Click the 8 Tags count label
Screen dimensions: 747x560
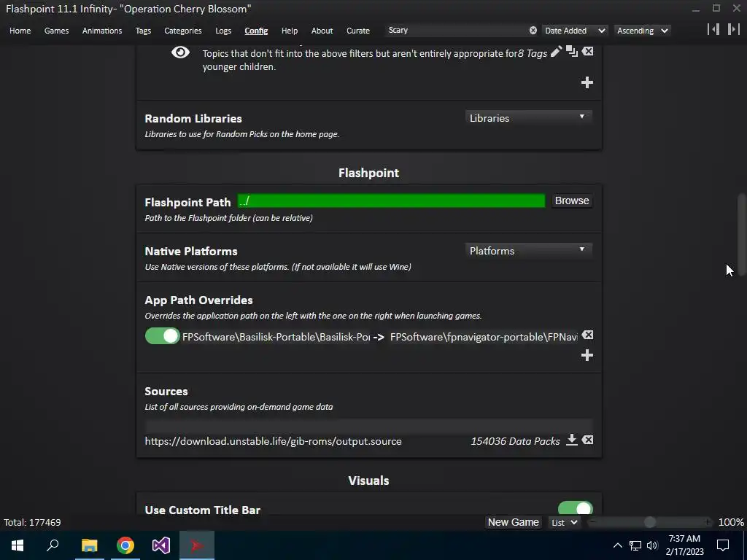coord(533,53)
